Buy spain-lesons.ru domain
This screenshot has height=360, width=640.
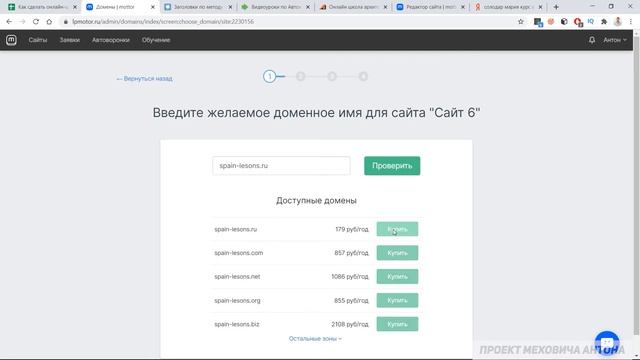397,229
